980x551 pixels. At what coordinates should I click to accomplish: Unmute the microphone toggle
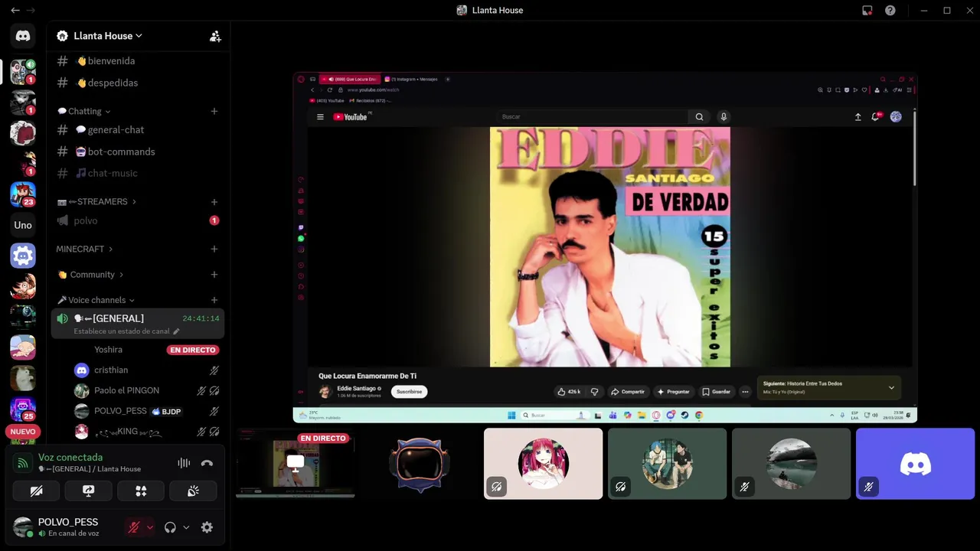tap(134, 527)
